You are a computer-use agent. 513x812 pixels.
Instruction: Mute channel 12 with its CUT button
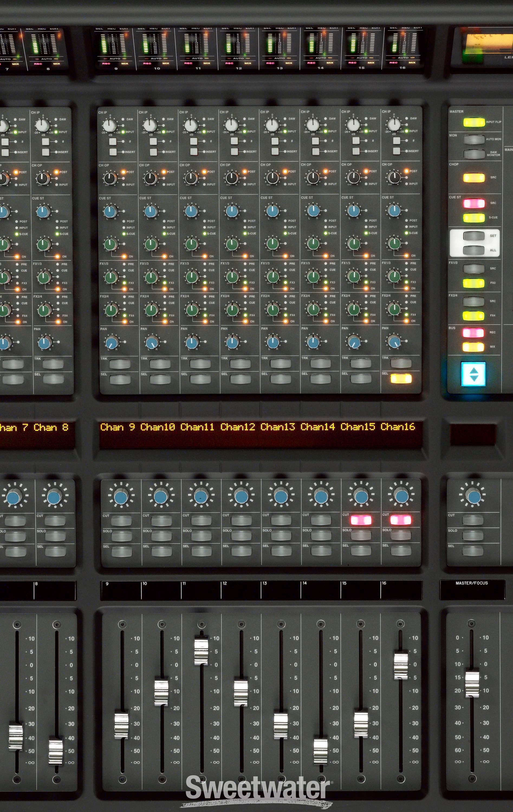(241, 520)
